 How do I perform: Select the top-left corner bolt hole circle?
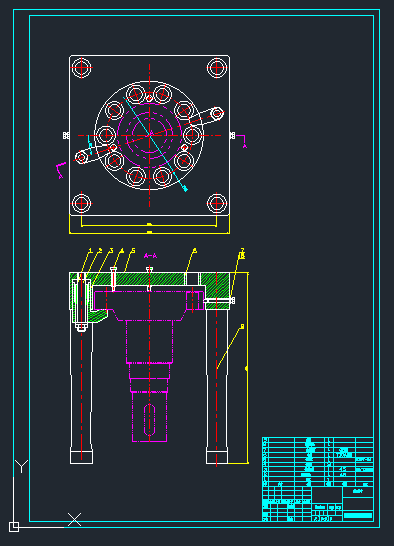(82, 68)
